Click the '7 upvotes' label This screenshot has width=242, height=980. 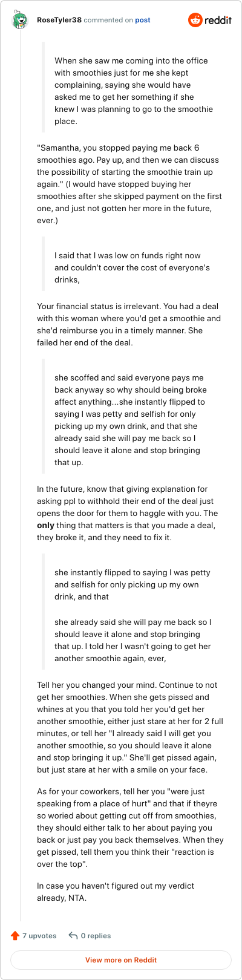[39, 936]
